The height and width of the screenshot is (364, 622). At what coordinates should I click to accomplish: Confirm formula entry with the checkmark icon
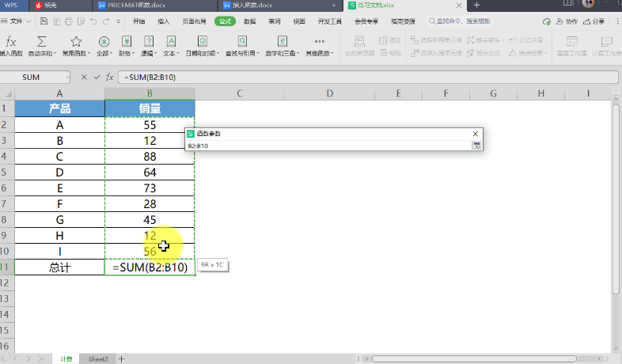[x=97, y=77]
